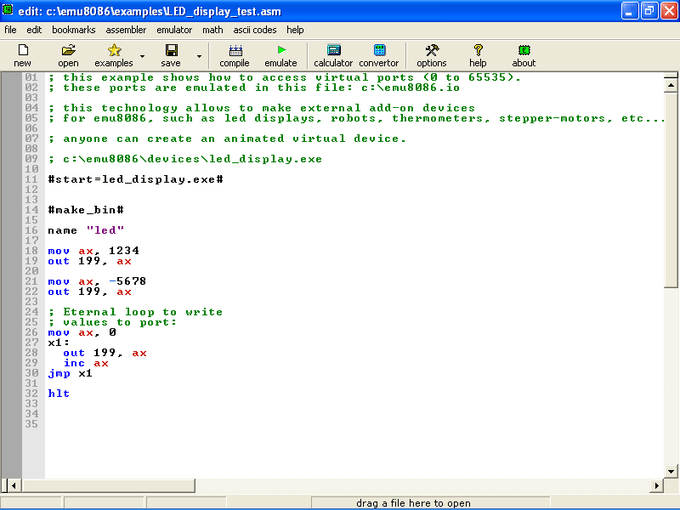
Task: Open the bookmarks menu
Action: tap(73, 30)
